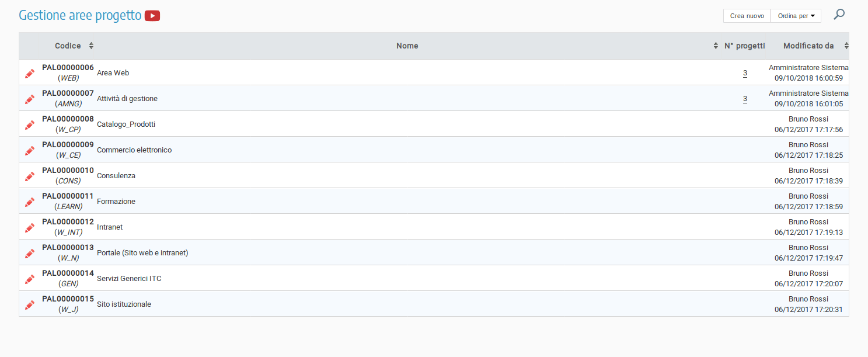Sort by Codice column arrows
868x357 pixels.
(91, 46)
